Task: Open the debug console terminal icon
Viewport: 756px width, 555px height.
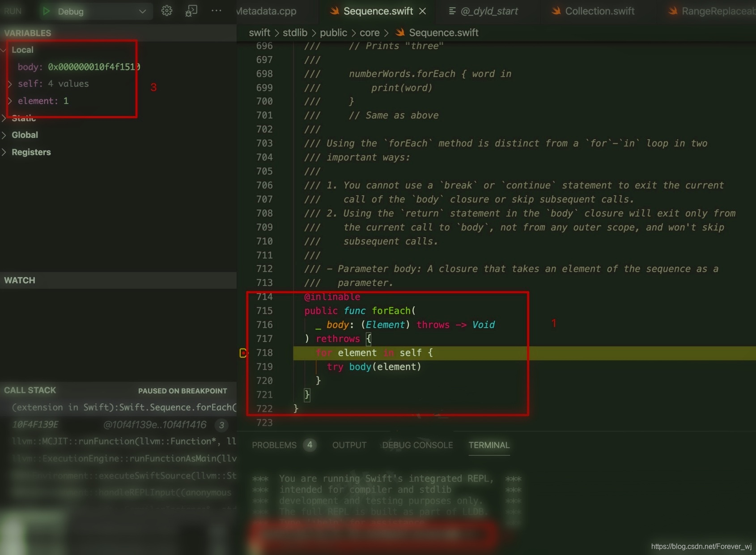Action: pyautogui.click(x=191, y=11)
